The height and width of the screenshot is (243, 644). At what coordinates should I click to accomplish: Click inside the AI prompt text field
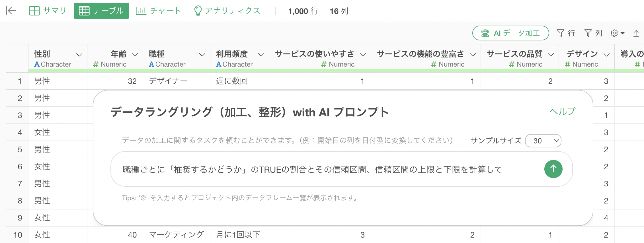pos(327,169)
